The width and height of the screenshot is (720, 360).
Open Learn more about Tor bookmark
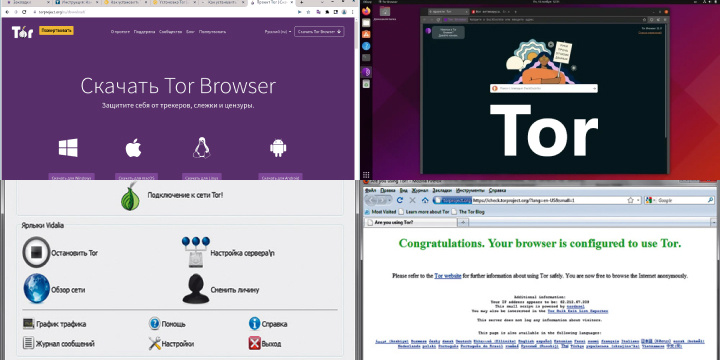[423, 212]
